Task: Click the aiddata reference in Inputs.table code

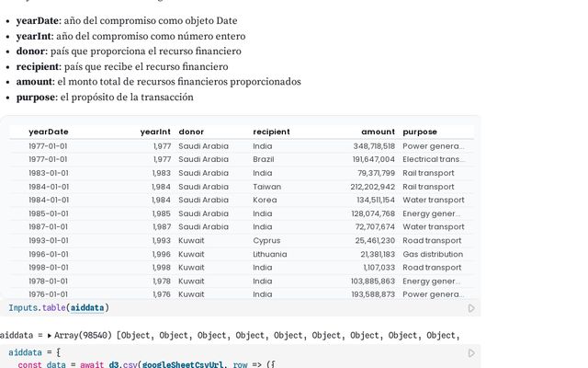Action: click(x=87, y=308)
